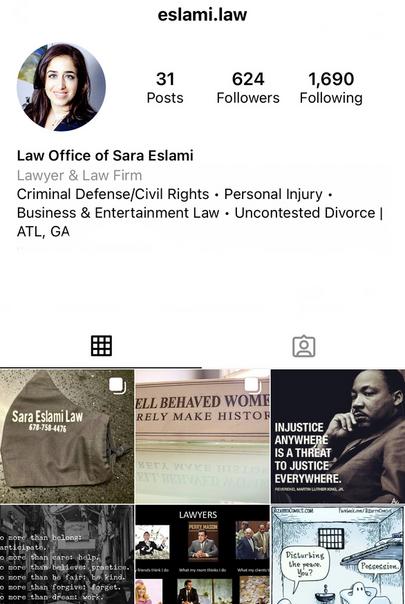Open the Disturbing the peace cartoon post
Viewport: 405px width, 604px height.
click(x=338, y=555)
